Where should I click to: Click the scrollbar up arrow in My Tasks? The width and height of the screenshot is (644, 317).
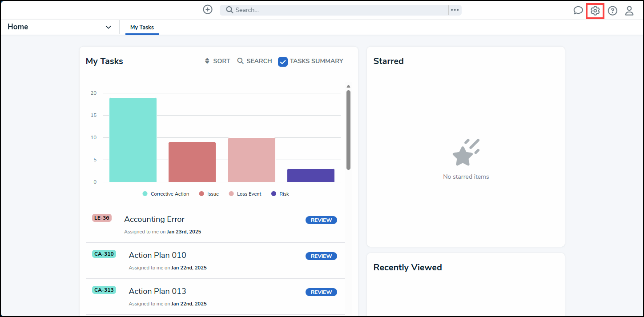tap(348, 86)
